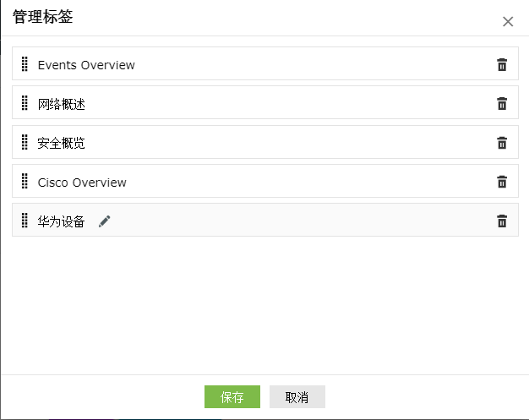Click drag handle of 网络概述

25,104
